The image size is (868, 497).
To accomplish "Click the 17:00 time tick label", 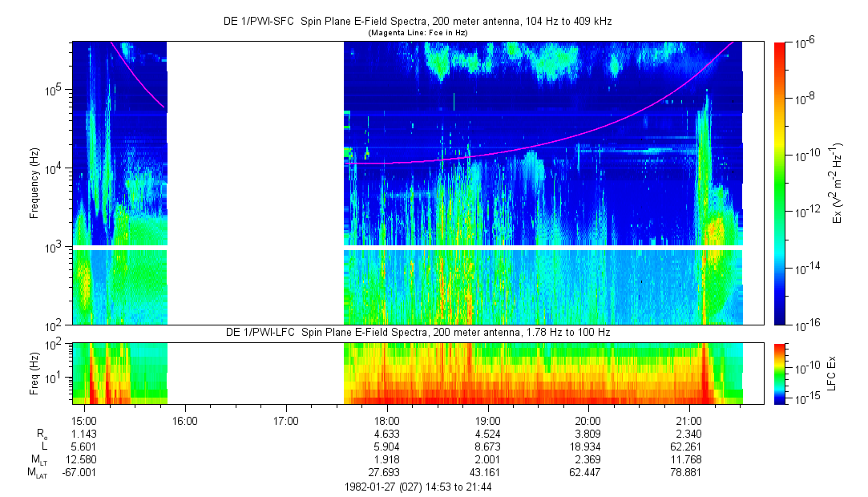I will (286, 420).
